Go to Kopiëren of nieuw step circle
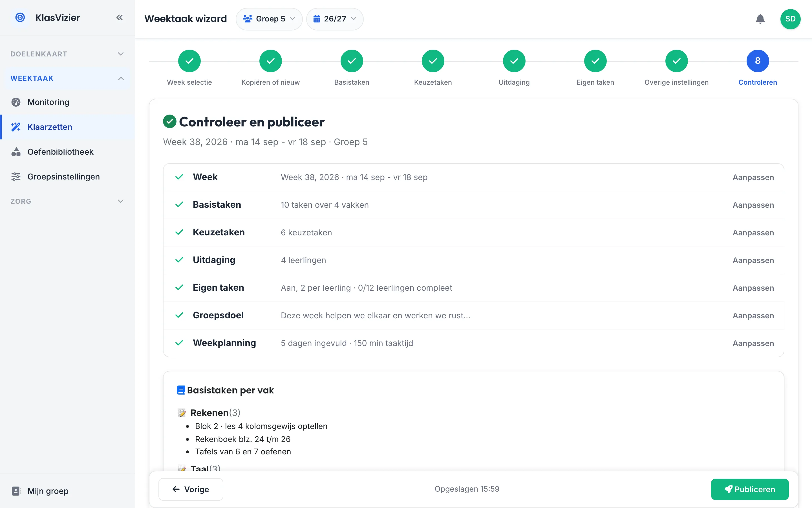This screenshot has height=508, width=812. (270, 61)
